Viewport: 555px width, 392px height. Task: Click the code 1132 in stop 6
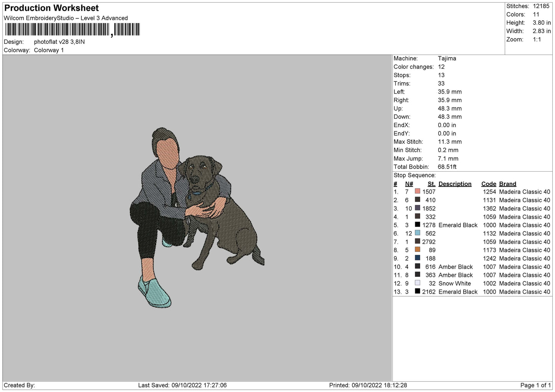pyautogui.click(x=489, y=233)
